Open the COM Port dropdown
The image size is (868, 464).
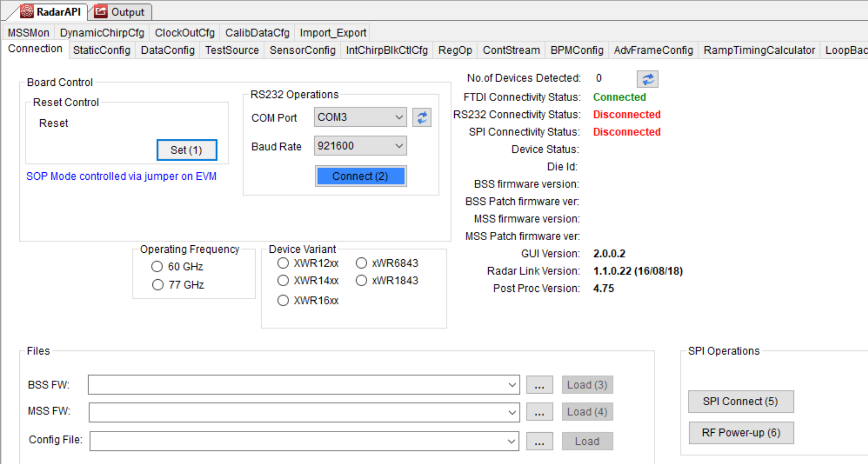click(399, 117)
